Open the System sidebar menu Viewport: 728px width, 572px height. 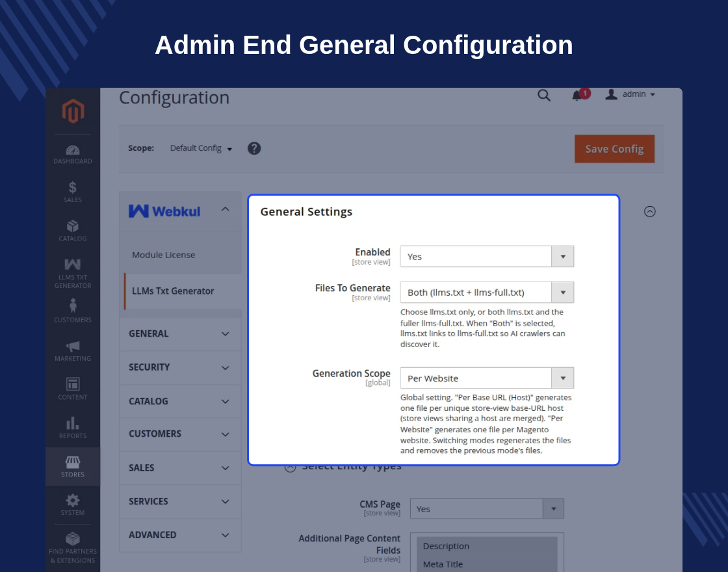(72, 505)
